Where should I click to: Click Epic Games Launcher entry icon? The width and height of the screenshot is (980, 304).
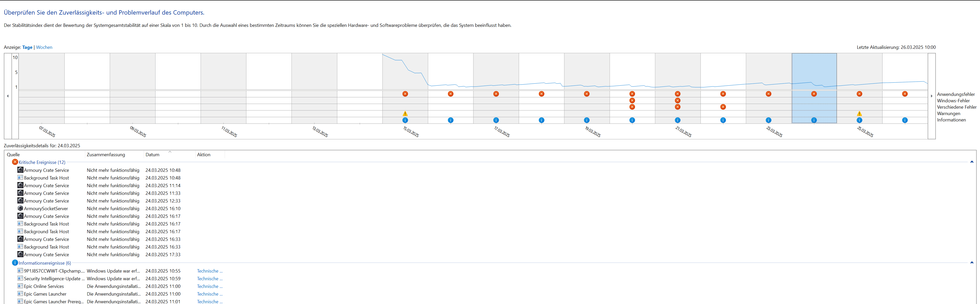tap(20, 294)
